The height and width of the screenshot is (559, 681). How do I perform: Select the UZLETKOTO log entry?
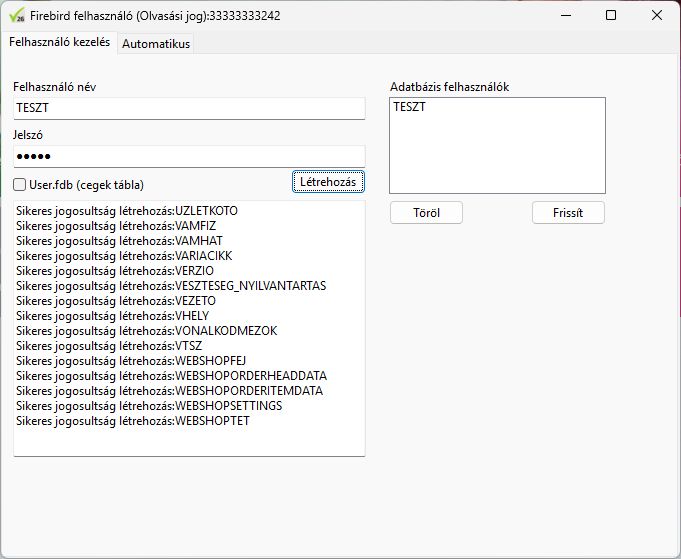tap(127, 211)
